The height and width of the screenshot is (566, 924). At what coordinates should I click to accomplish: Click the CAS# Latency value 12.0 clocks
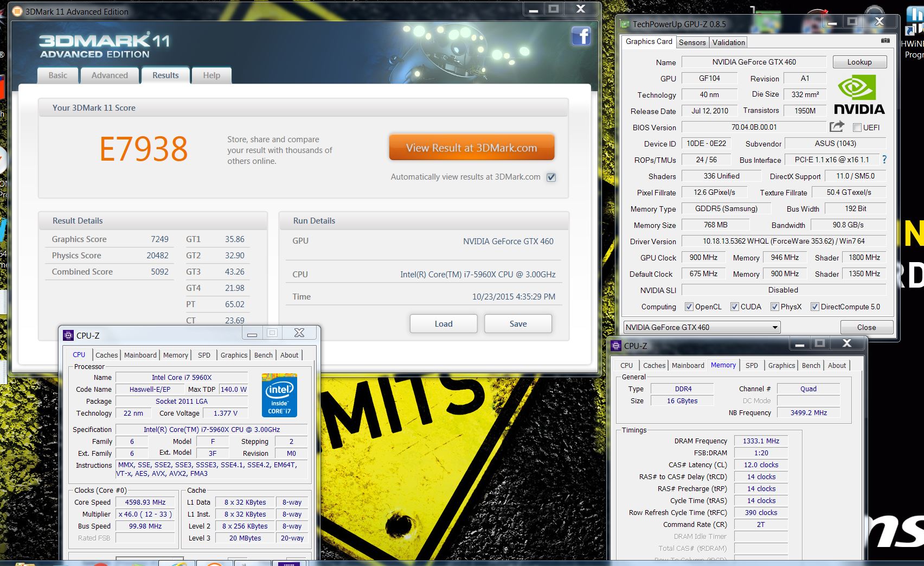coord(761,465)
